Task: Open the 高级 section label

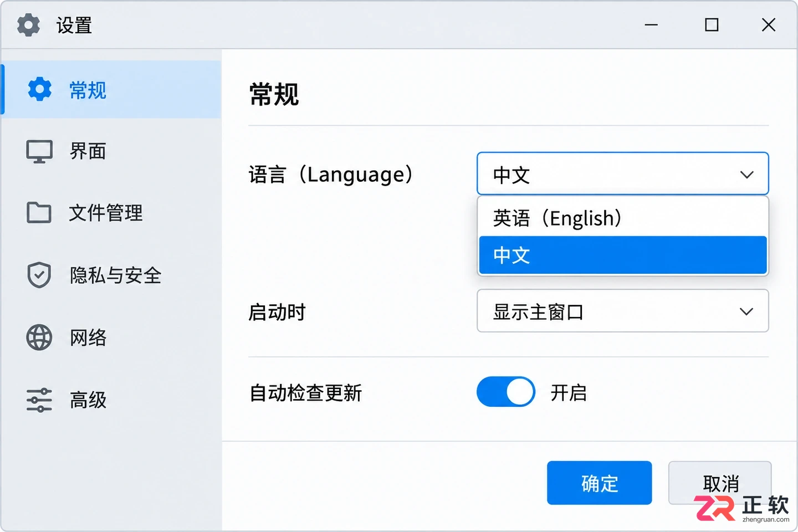Action: tap(88, 400)
